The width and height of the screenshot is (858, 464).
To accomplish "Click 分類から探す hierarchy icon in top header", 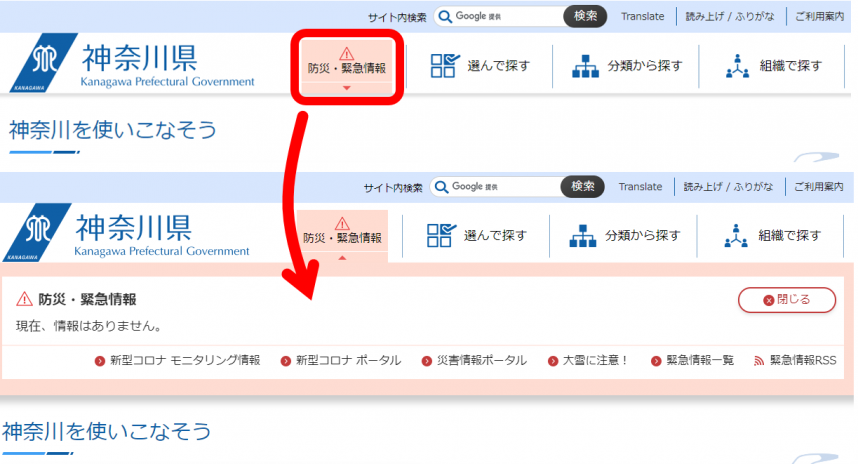I will click(585, 66).
